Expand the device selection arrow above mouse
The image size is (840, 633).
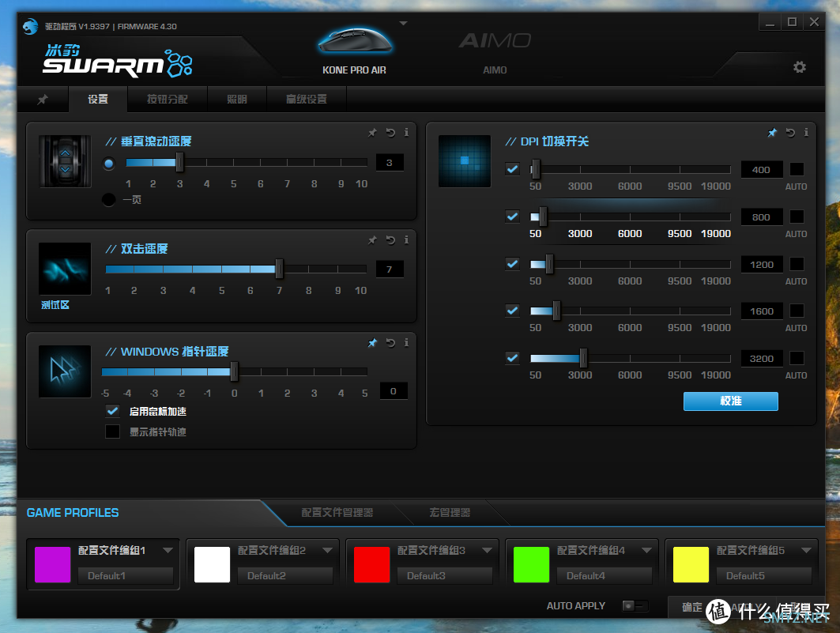tap(403, 24)
